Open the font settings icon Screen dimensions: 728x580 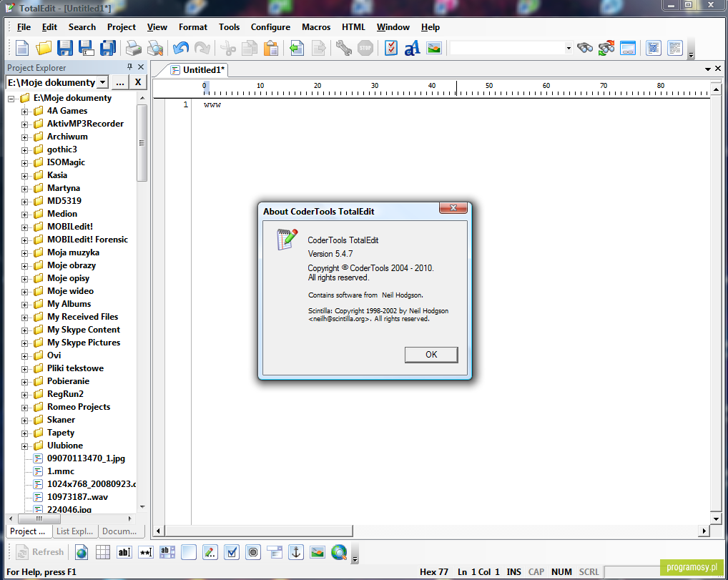[413, 48]
